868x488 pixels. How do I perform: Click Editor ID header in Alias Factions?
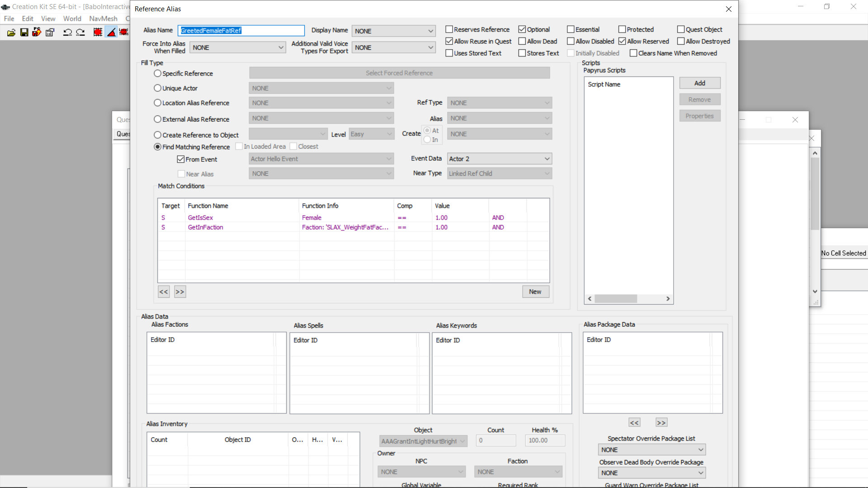(x=211, y=339)
